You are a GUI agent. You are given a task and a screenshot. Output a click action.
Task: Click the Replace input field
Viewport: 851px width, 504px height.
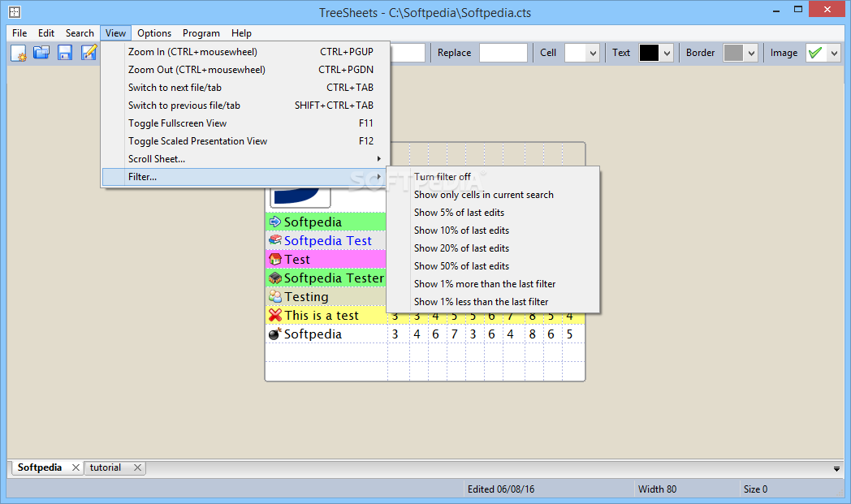click(503, 53)
